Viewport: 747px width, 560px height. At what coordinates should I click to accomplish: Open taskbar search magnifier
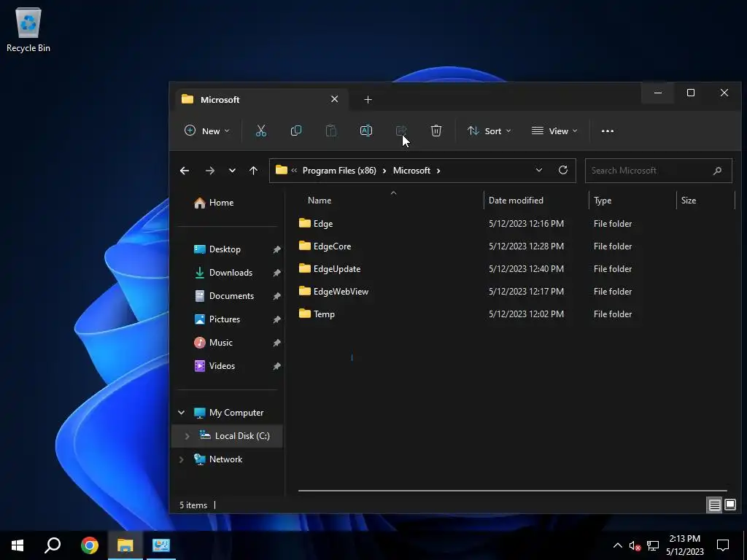click(x=53, y=545)
